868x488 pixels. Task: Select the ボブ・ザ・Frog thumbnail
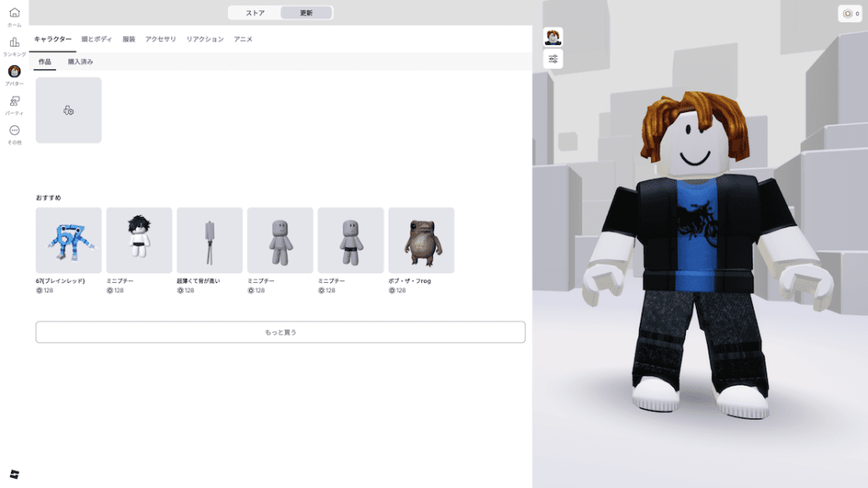coord(421,240)
